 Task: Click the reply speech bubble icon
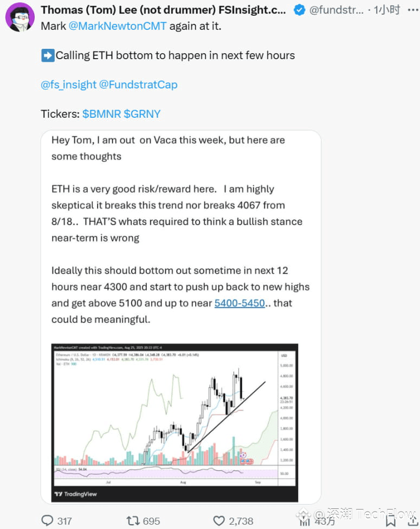click(47, 520)
